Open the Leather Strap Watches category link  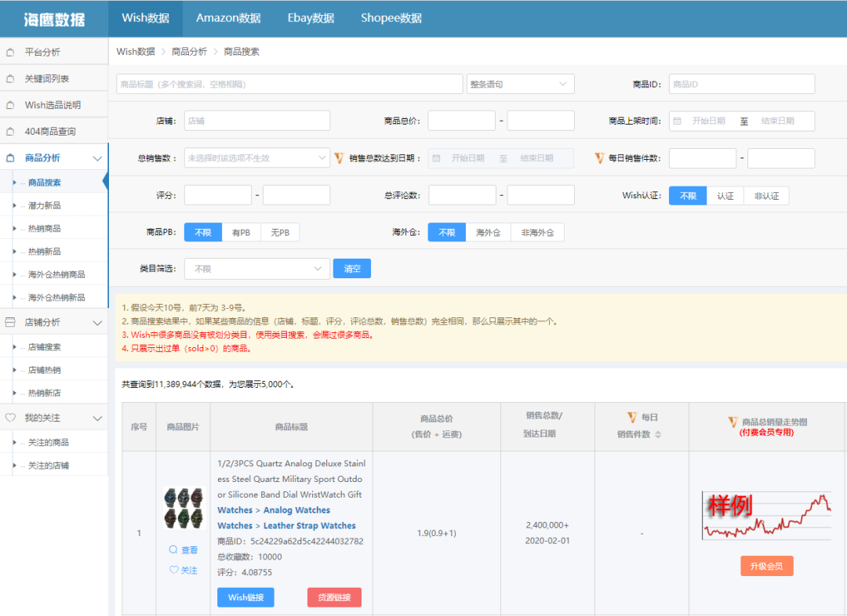click(x=310, y=526)
